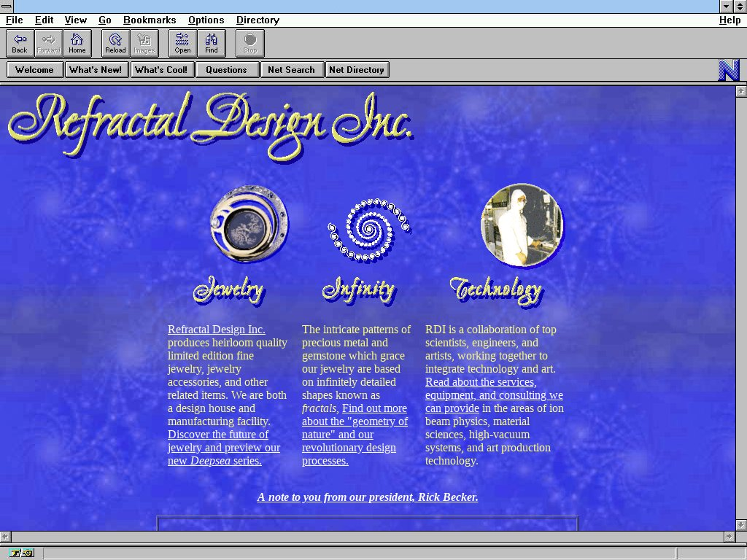Click the Back toolbar icon

click(20, 43)
